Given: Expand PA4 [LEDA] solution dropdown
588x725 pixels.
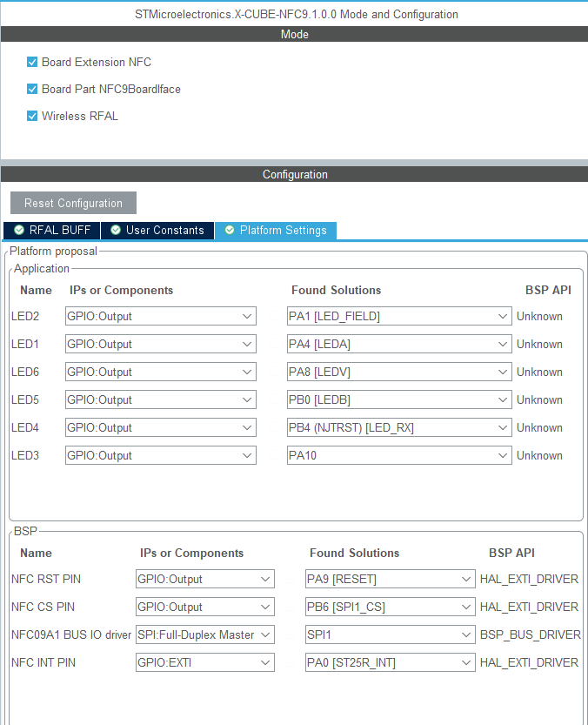Looking at the screenshot, I should (x=399, y=344).
